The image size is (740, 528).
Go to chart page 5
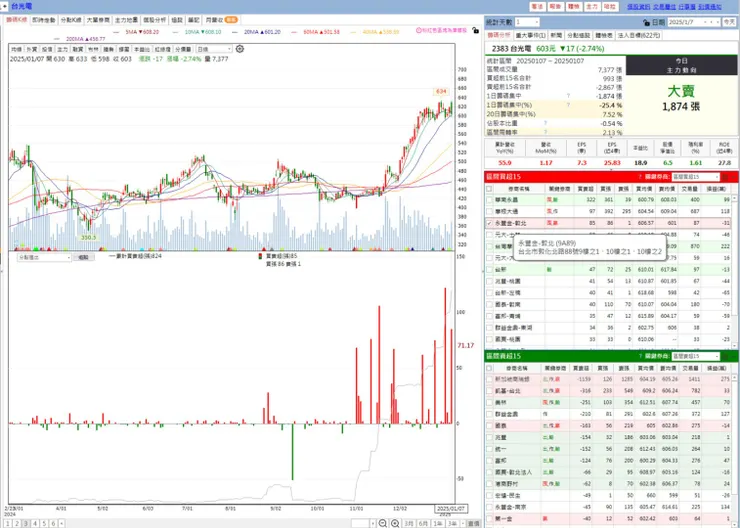[44, 523]
